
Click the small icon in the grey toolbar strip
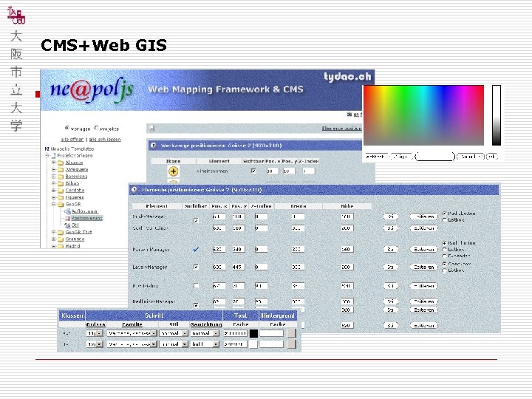click(x=152, y=129)
